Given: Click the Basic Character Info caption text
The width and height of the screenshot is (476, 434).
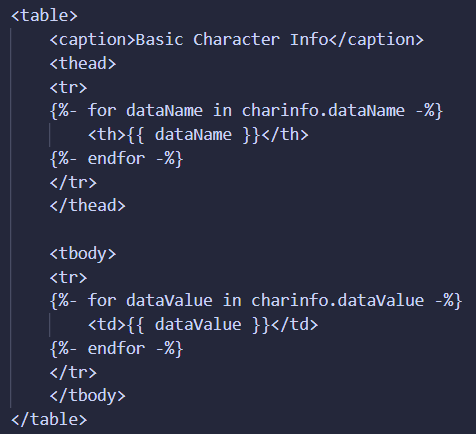Looking at the screenshot, I should pyautogui.click(x=232, y=40).
